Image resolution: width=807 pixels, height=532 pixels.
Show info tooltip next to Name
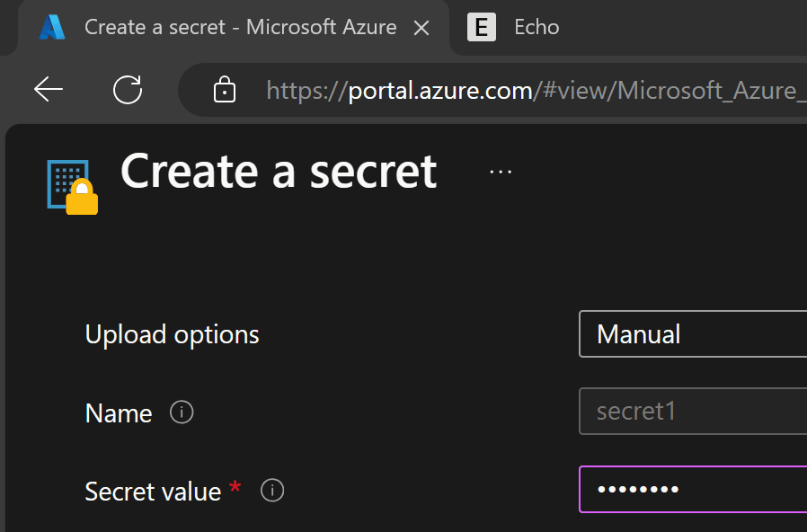(182, 412)
